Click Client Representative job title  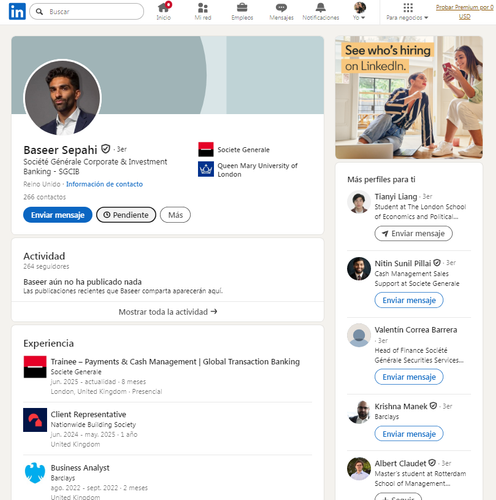[x=88, y=414]
